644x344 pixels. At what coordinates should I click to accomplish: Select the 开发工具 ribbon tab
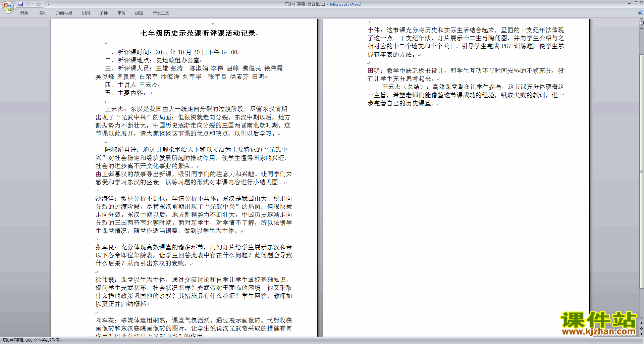(161, 13)
